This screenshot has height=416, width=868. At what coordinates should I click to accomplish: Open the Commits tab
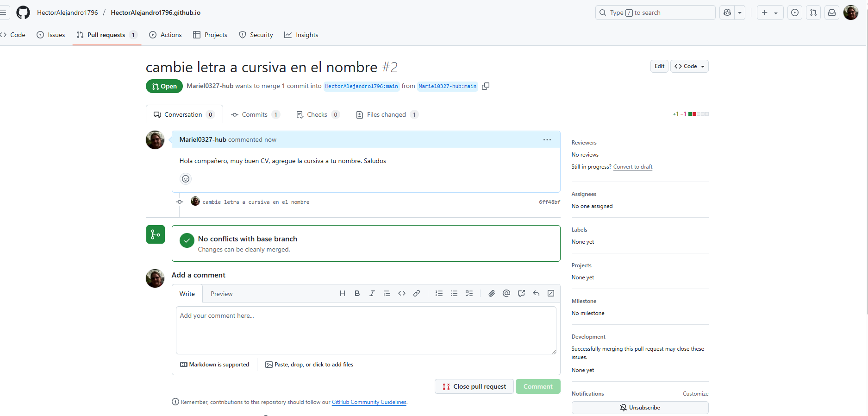coord(255,114)
